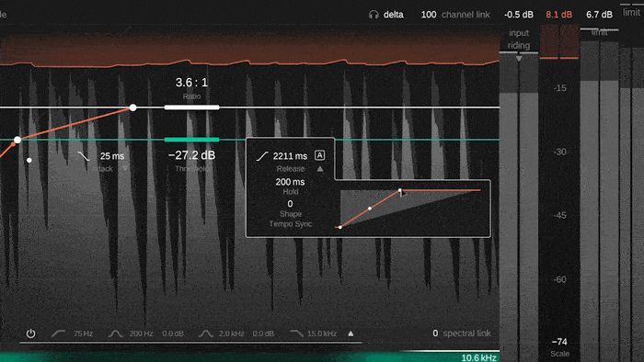Click the 75 Hz high-pass filter icon
Screen dimensions: 644x362
coord(58,334)
